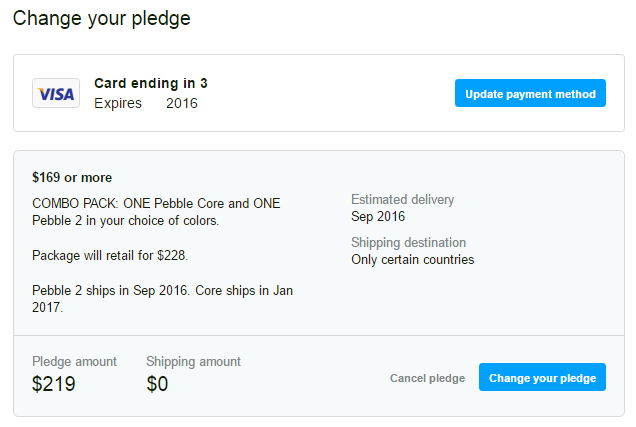Click the 'Pebble 2 ships in Sep 2016' note
The image size is (636, 427).
162,299
